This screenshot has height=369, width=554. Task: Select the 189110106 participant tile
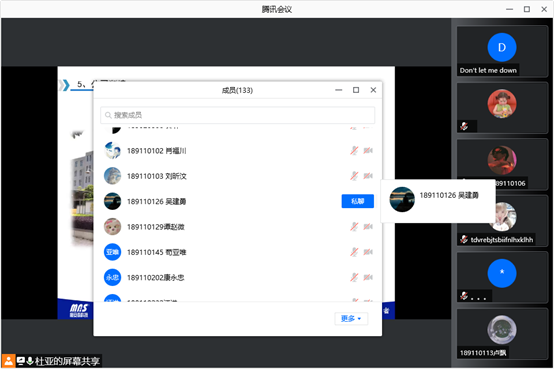point(502,164)
